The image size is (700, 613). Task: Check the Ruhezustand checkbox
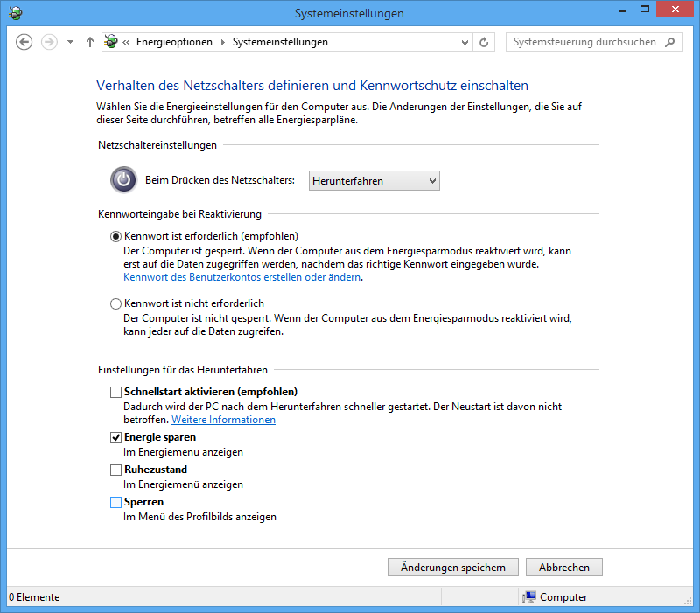116,470
